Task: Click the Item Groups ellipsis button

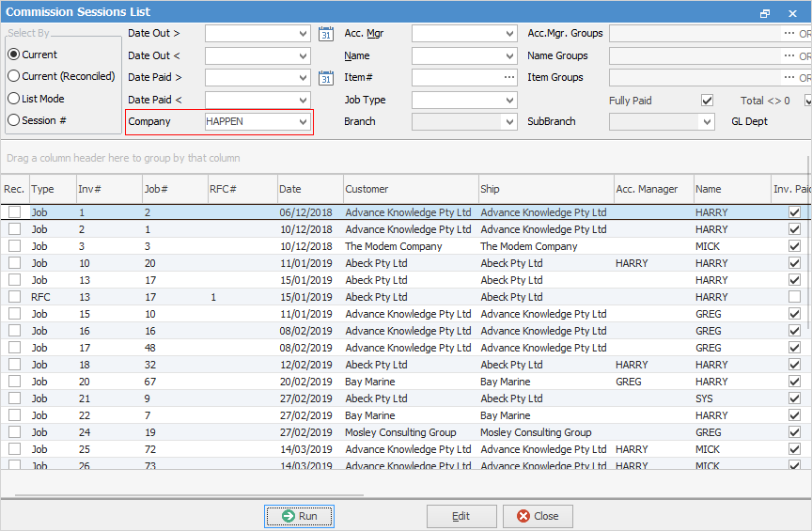Action: (789, 78)
